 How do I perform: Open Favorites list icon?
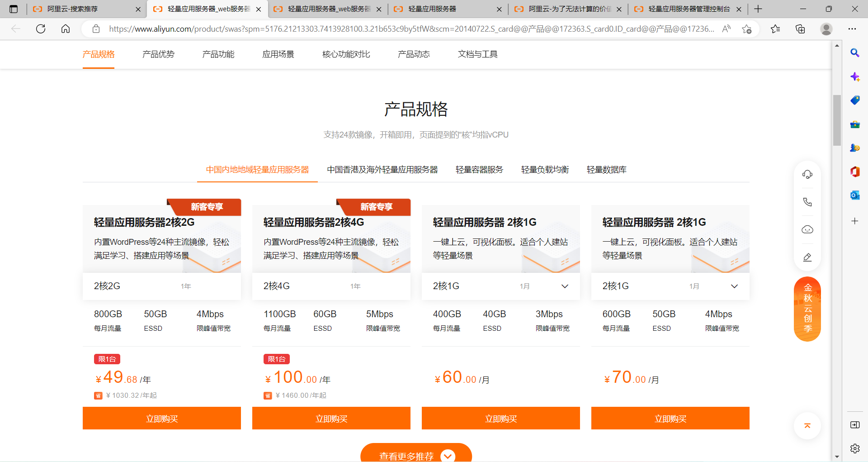(775, 29)
